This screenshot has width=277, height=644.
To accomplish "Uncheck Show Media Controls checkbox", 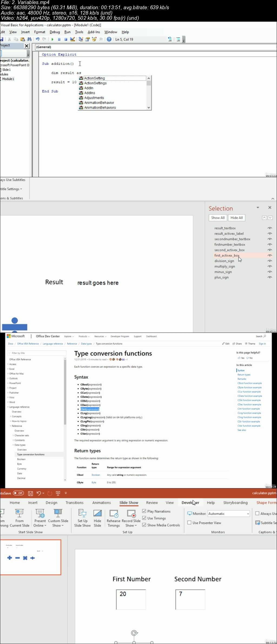I will (144, 525).
